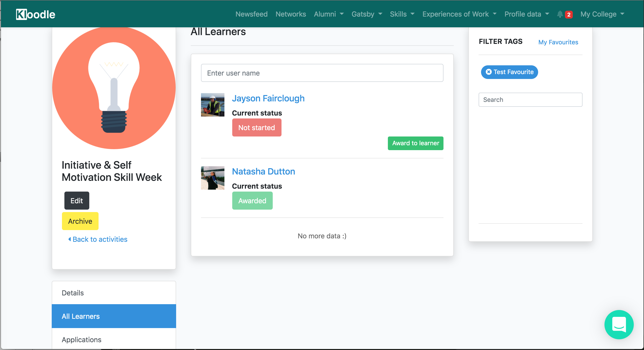Image resolution: width=644 pixels, height=350 pixels.
Task: Focus the Enter user name field
Action: 322,73
